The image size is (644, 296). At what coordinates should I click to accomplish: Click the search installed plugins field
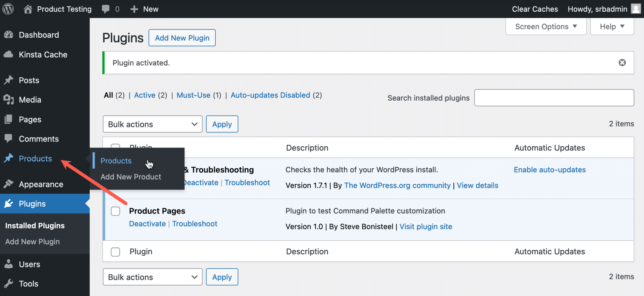click(554, 98)
